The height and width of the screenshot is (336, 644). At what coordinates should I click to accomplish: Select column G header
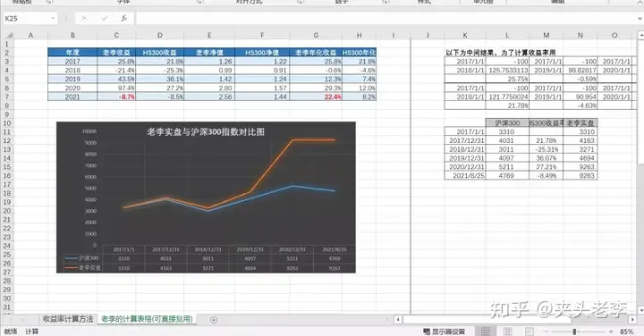tap(316, 35)
